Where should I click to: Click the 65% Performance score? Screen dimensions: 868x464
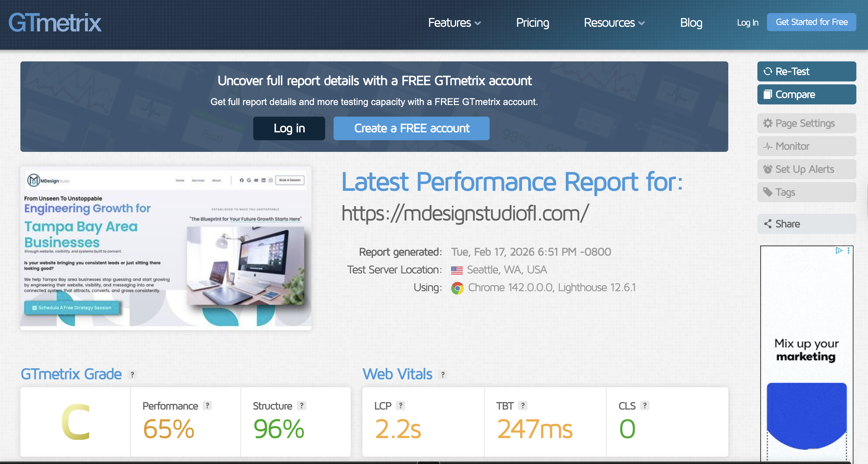point(169,429)
